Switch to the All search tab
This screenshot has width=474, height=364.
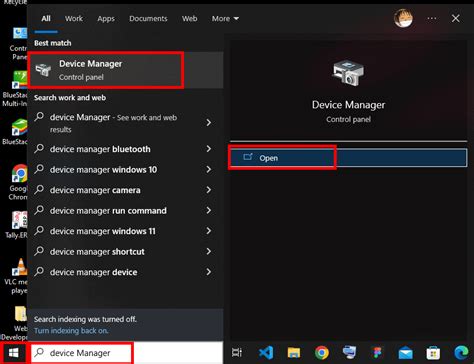(x=46, y=19)
